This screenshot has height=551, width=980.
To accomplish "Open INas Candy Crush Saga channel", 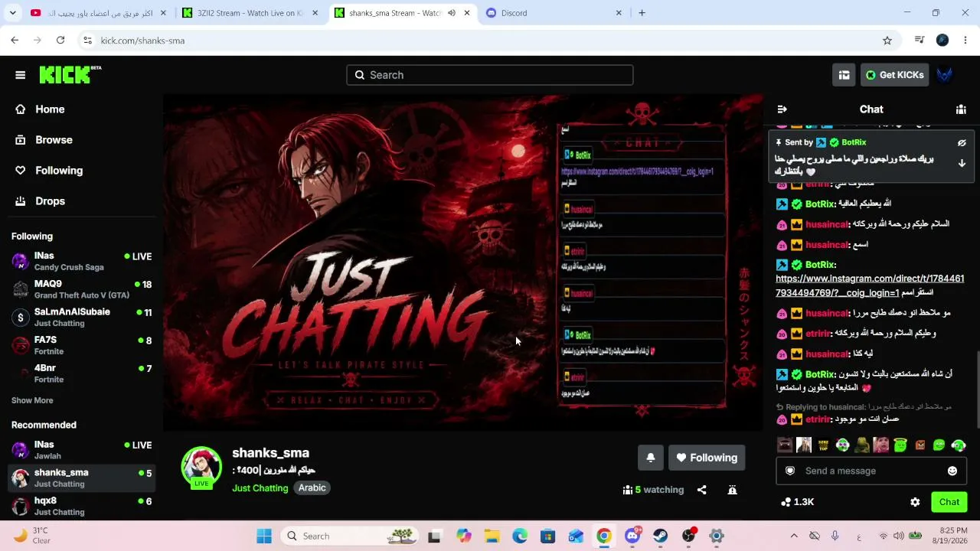I will [x=81, y=261].
